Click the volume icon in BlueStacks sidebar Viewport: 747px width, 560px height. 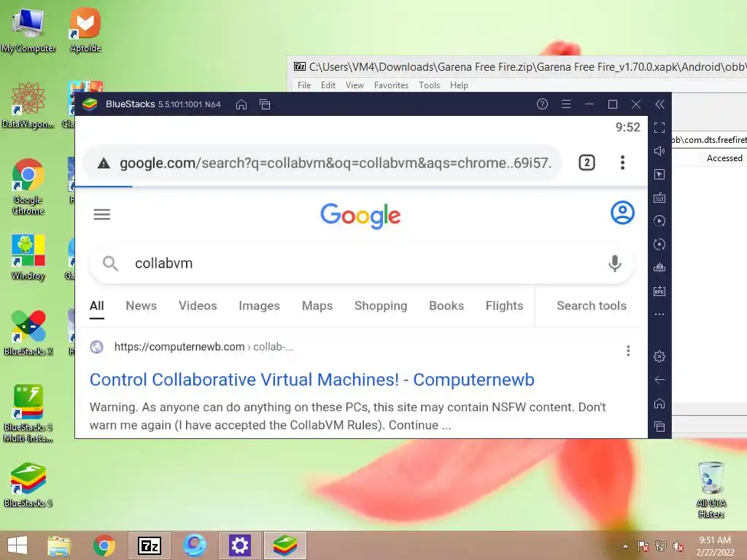tap(659, 151)
